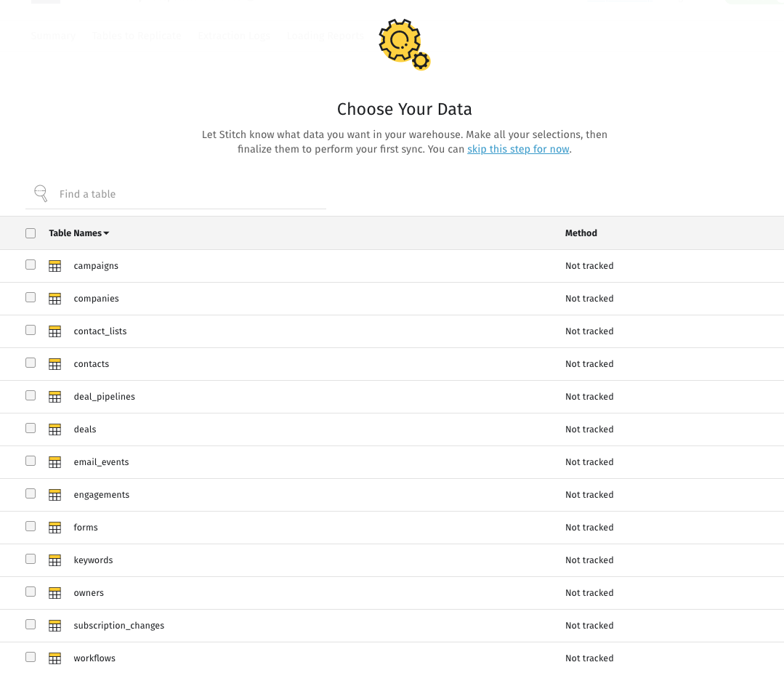The width and height of the screenshot is (784, 694).
Task: Open the deal_pipelines table row
Action: [104, 397]
